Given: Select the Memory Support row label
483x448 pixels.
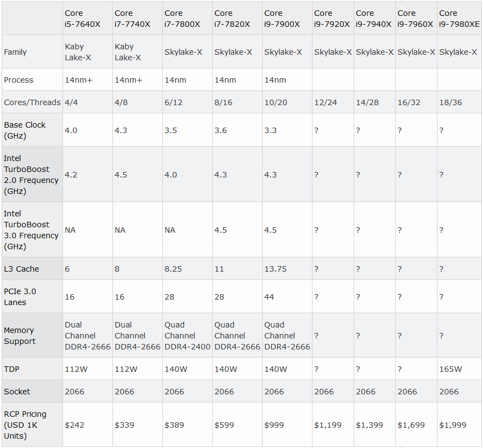Looking at the screenshot, I should [32, 335].
